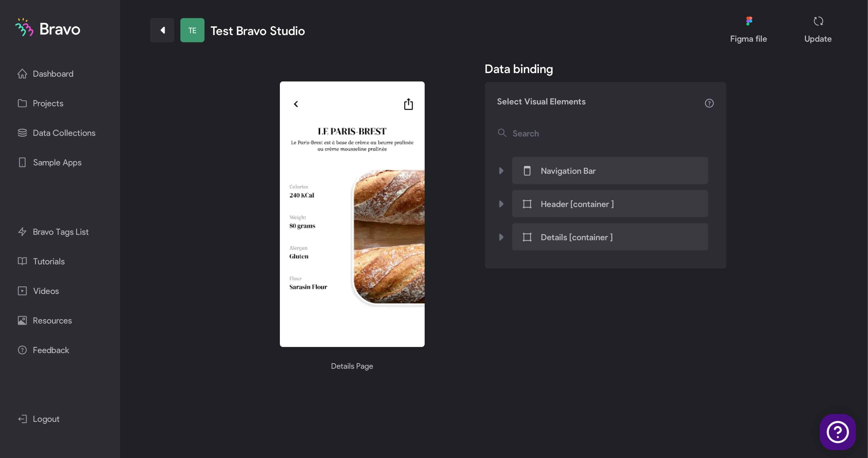
Task: Click the back chevron in app preview
Action: (296, 104)
